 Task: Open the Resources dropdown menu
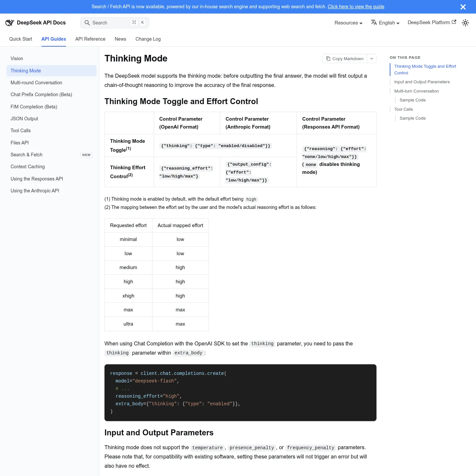pyautogui.click(x=348, y=23)
